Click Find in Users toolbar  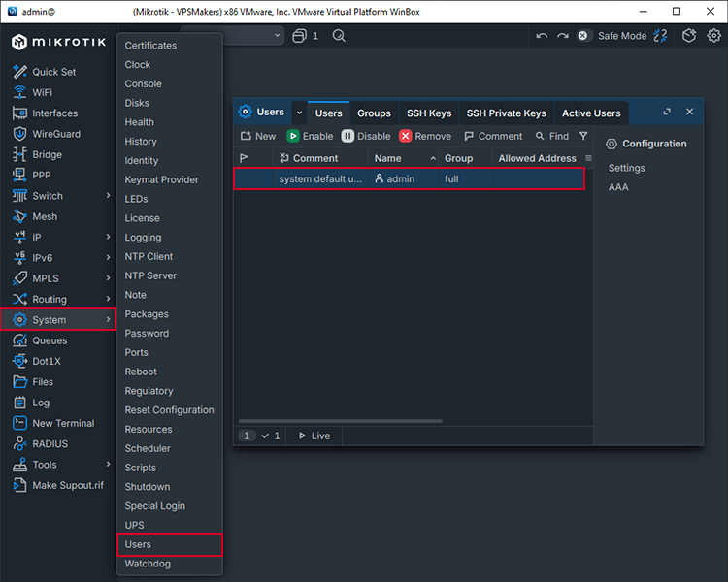(x=552, y=136)
